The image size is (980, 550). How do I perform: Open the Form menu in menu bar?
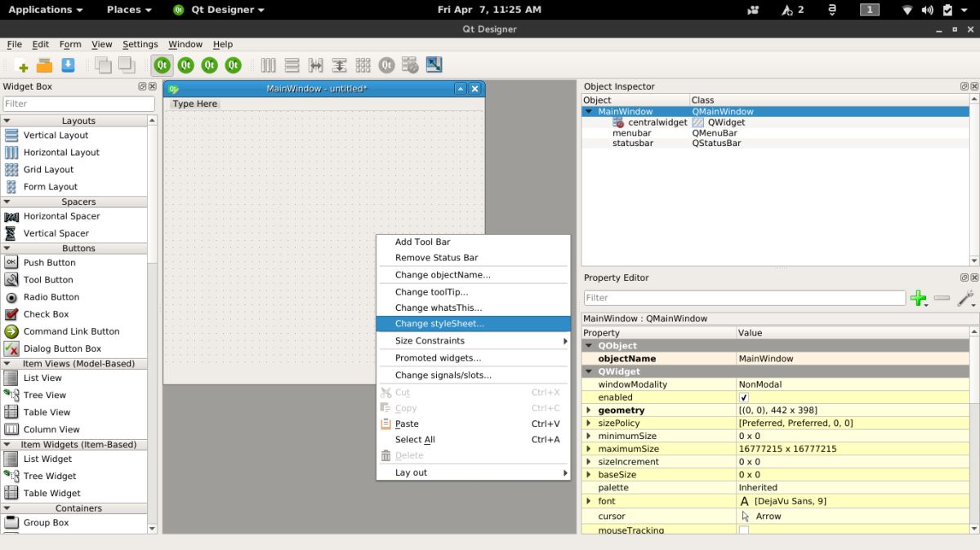click(x=70, y=44)
